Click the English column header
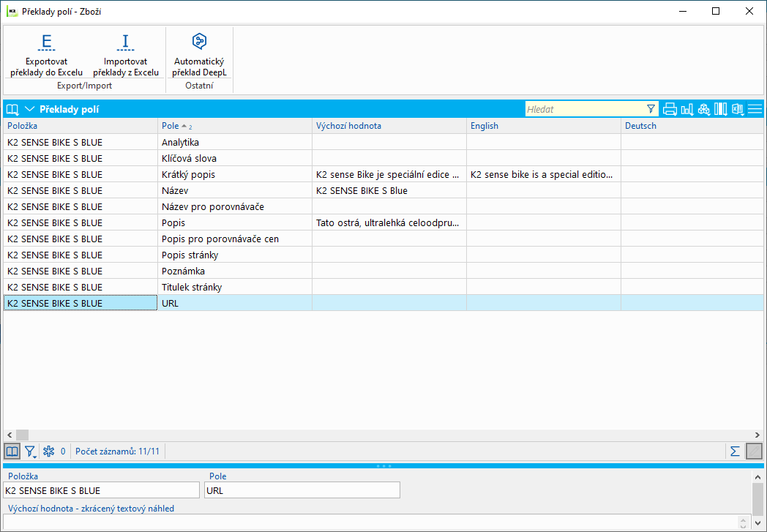Screen dimensions: 767x532 (x=544, y=126)
